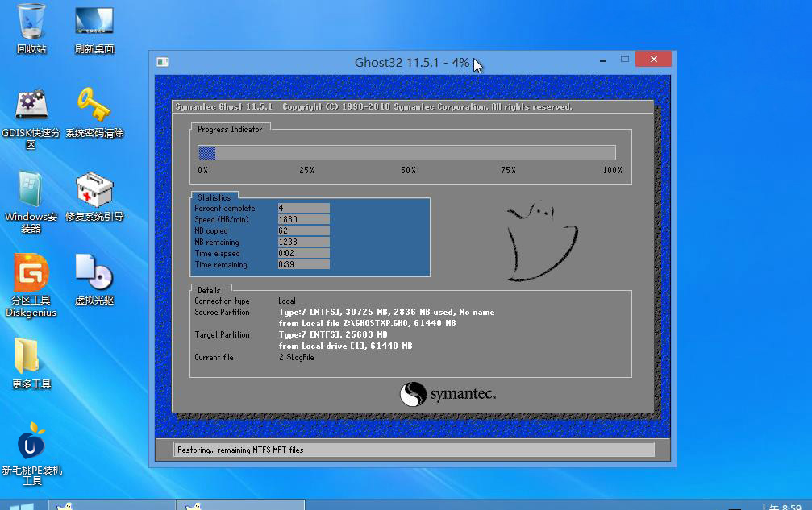
Task: Click the Progress Indicator bar
Action: pyautogui.click(x=406, y=152)
